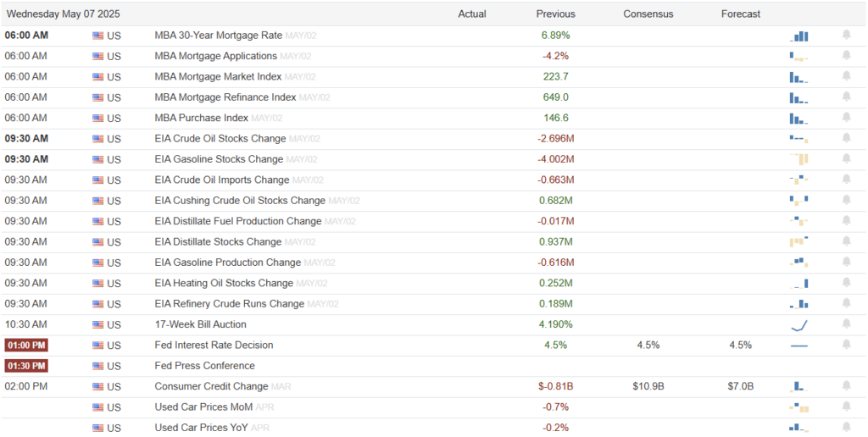This screenshot has height=437, width=868.
Task: Open mini bar chart for MBA Mortgage Applications
Action: point(798,57)
